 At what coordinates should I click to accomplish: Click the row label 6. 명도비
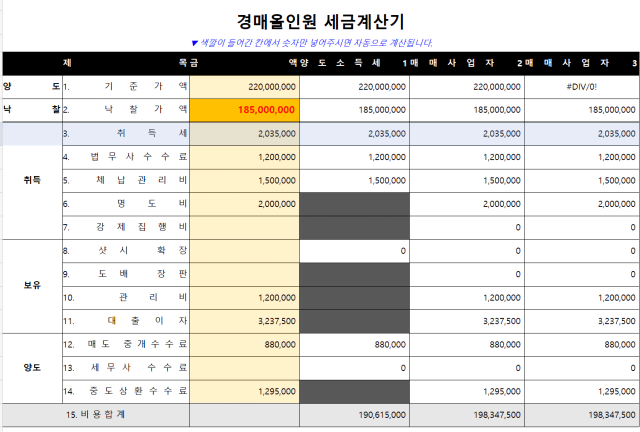[x=126, y=204]
